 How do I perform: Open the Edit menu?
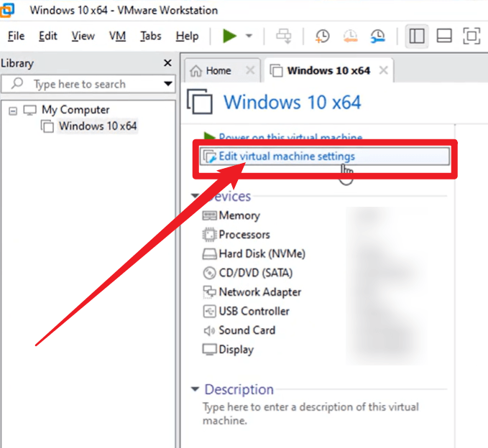tap(48, 36)
